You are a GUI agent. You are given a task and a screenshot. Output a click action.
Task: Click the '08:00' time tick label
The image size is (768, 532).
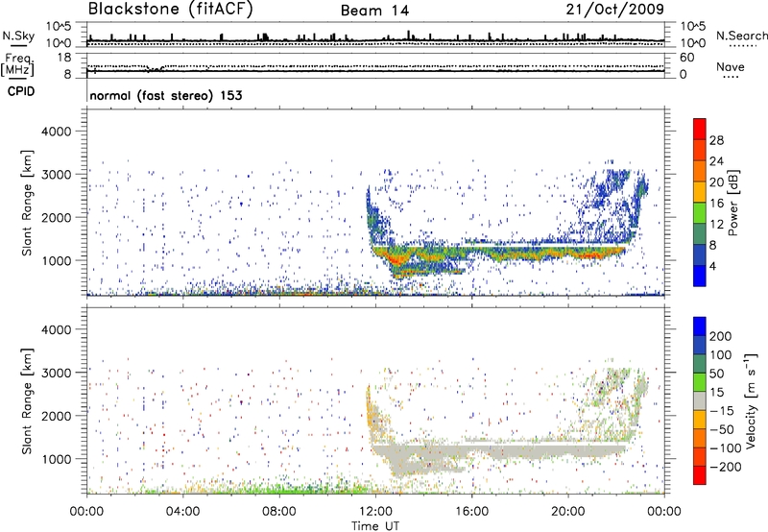point(278,512)
